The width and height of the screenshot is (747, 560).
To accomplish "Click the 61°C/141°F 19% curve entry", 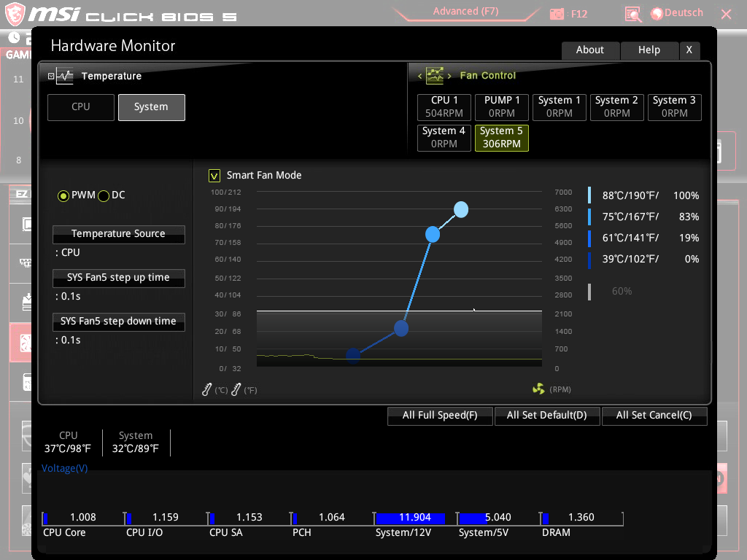I will 644,238.
